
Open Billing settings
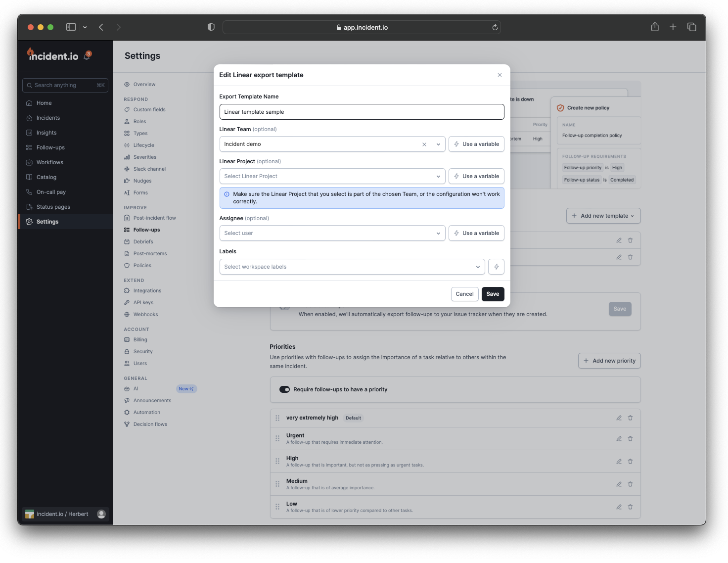tap(140, 340)
